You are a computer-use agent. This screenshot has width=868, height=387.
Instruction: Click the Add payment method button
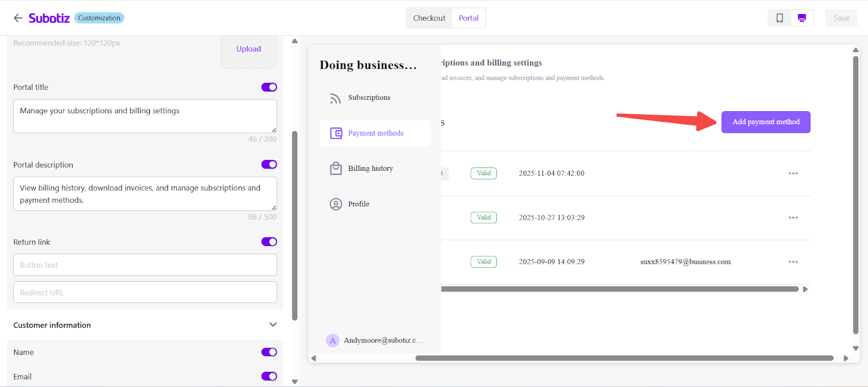(x=765, y=122)
